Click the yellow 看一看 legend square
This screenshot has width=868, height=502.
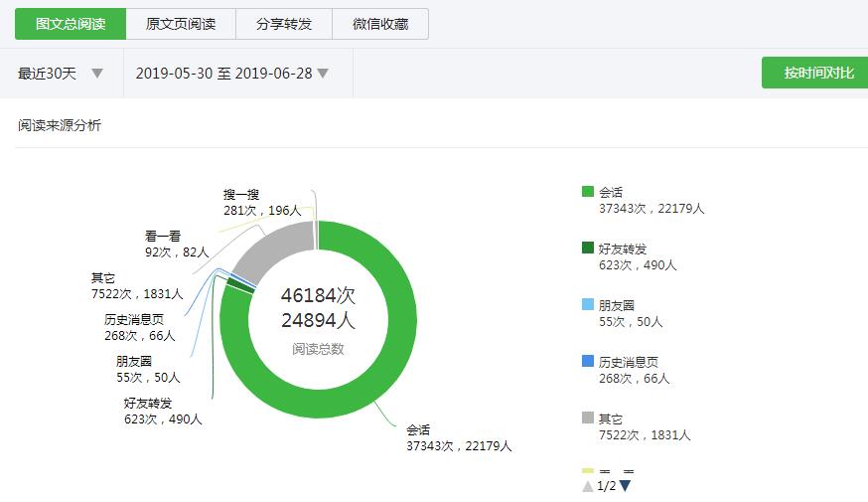click(588, 471)
